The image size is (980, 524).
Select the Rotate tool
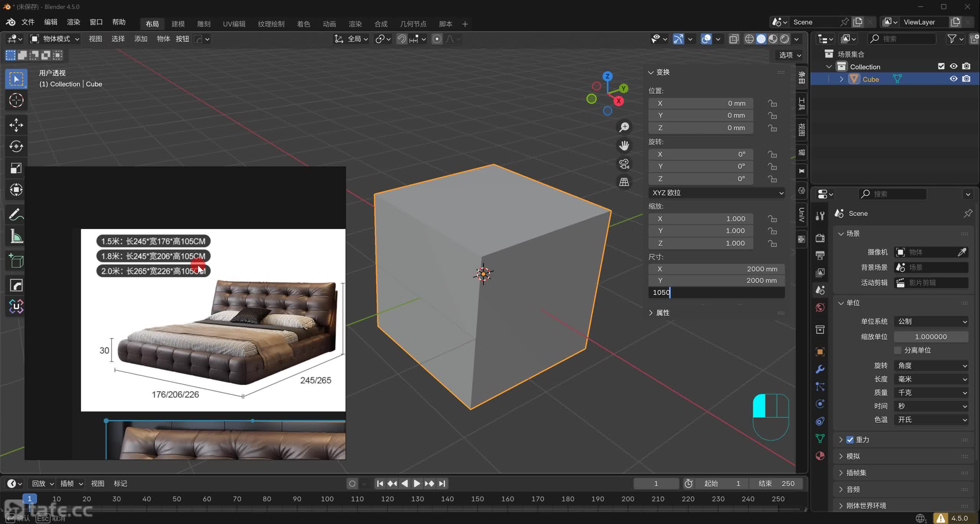tap(16, 146)
